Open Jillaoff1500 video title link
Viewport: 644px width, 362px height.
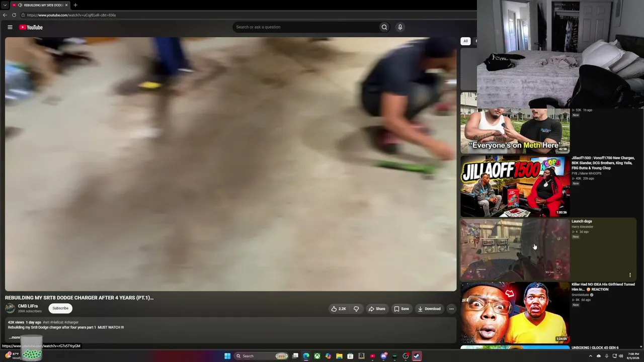coord(603,163)
